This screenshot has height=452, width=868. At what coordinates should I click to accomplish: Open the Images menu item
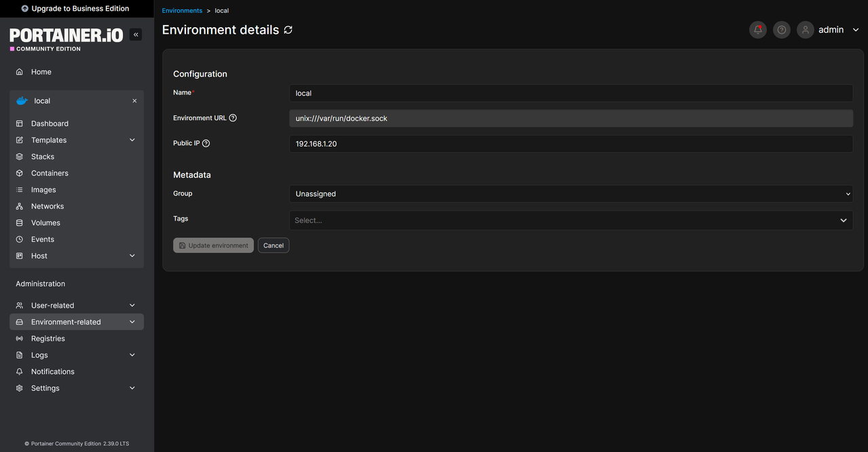[x=77, y=190]
